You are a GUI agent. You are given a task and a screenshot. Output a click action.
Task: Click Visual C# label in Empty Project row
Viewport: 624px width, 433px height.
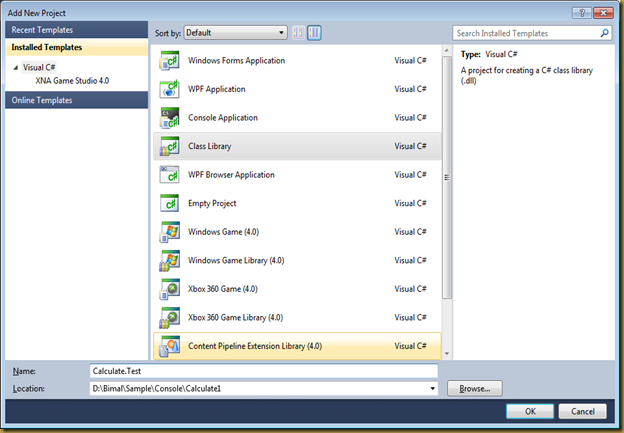point(410,203)
